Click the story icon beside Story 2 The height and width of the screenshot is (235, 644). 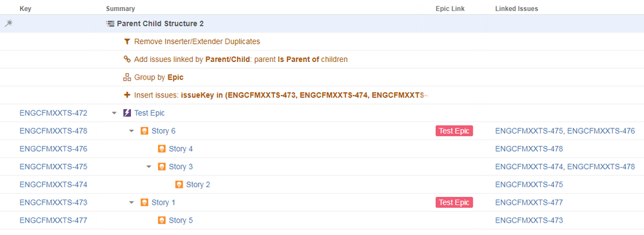[x=179, y=185]
